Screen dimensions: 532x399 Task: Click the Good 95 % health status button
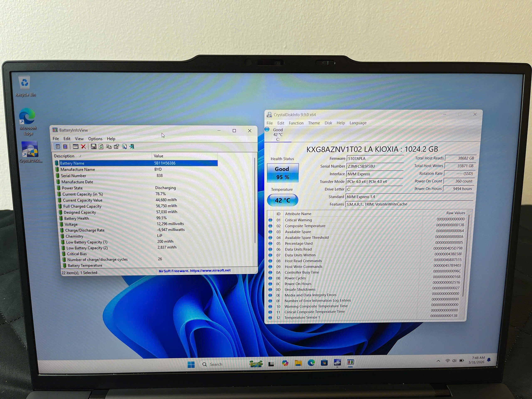283,173
